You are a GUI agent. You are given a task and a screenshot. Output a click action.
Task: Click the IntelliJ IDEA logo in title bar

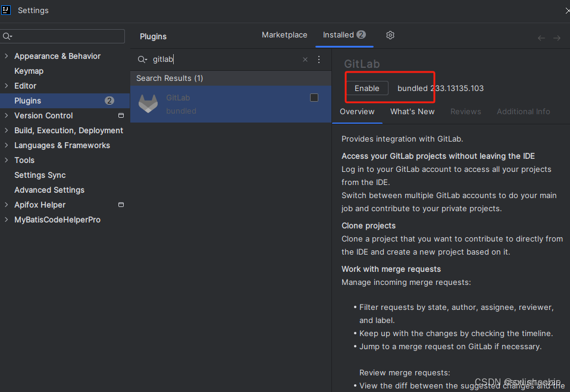point(7,10)
